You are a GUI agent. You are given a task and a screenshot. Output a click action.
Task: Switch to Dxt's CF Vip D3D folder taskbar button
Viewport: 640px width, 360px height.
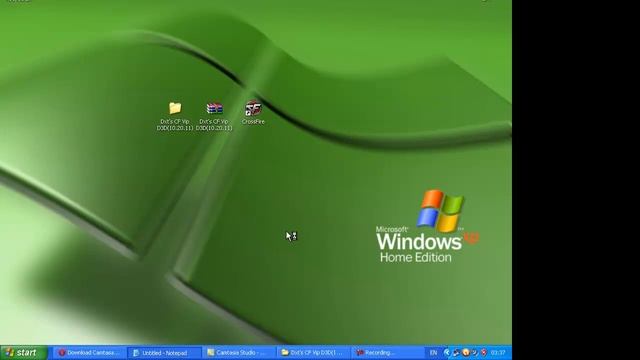point(314,353)
